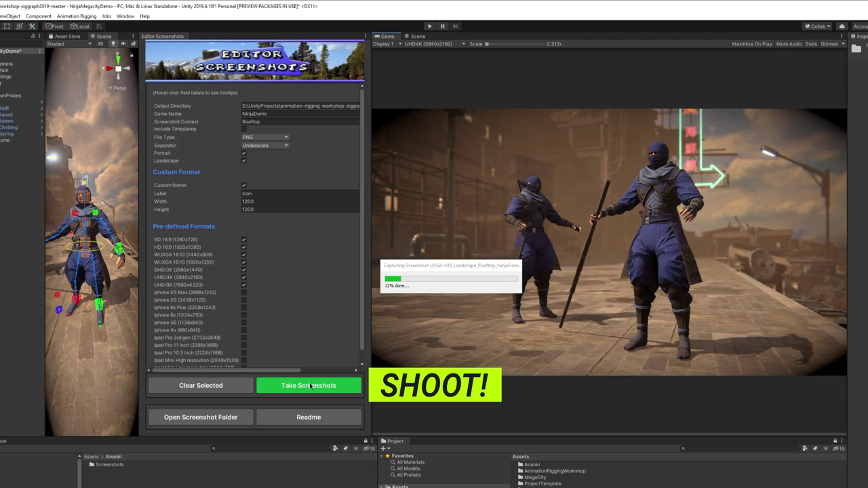Select All Materials favorite search
Image resolution: width=868 pixels, height=488 pixels.
(410, 462)
